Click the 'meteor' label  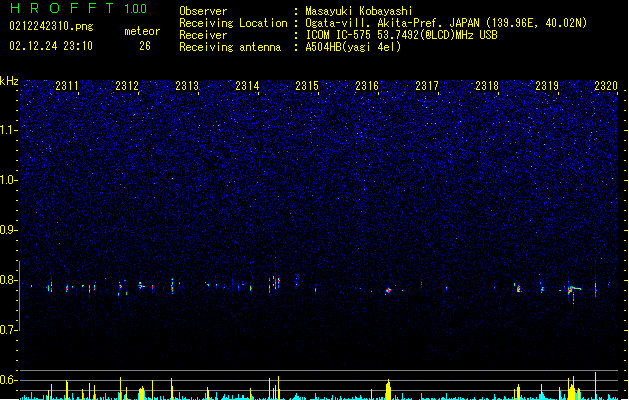coord(142,31)
